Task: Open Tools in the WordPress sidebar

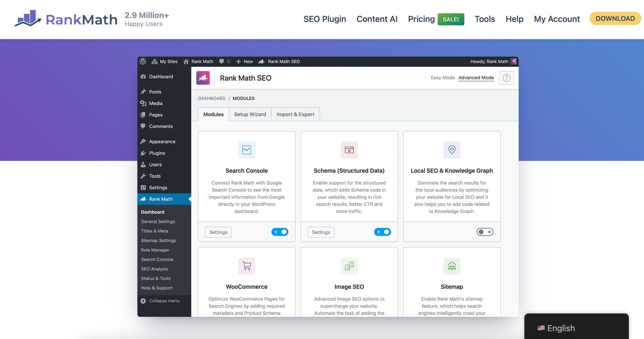Action: [x=164, y=176]
